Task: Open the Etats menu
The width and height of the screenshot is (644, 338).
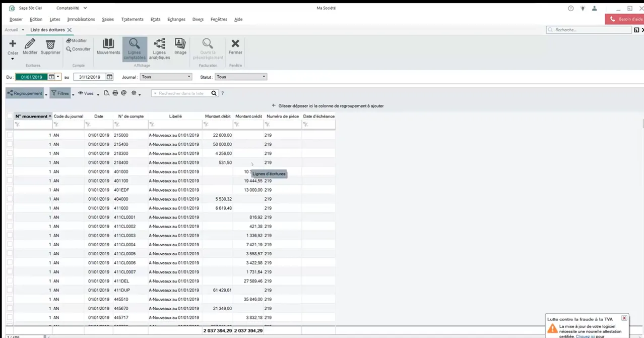Action: [x=155, y=19]
